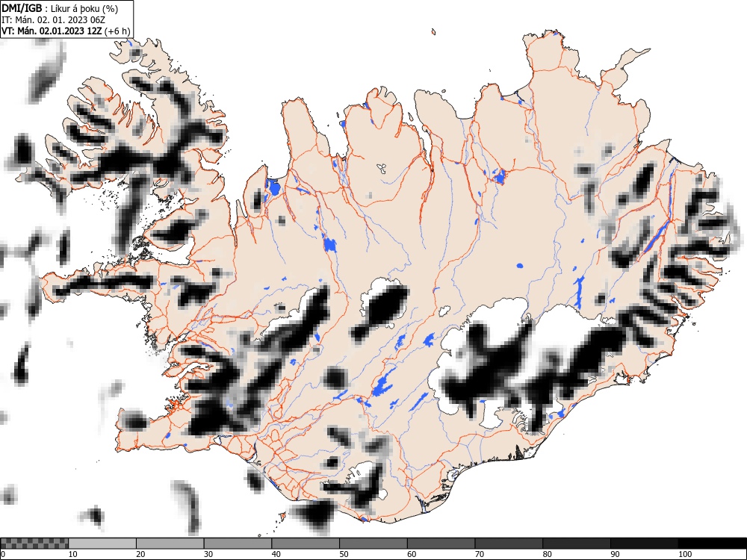This screenshot has width=747, height=560.
Task: Click the 'IT: Mán. 02. 01. 2023 06Z' line
Action: pos(53,20)
